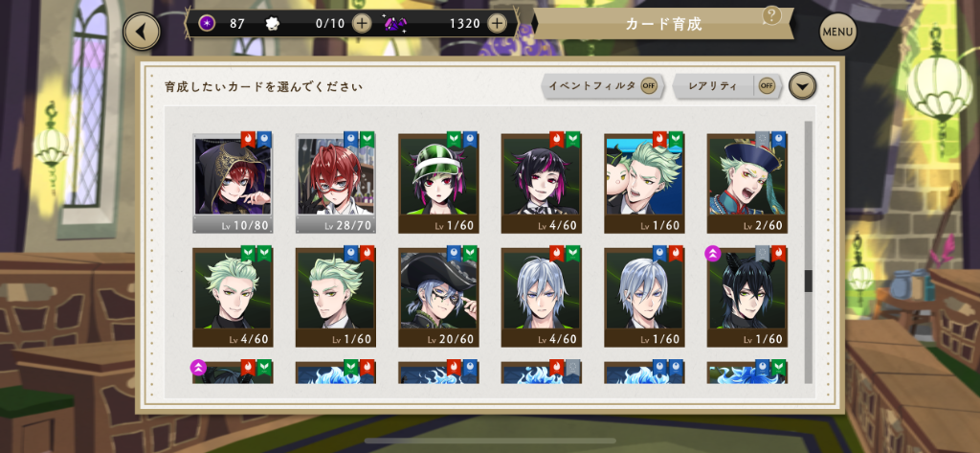This screenshot has width=980, height=453.
Task: Click the question mark help icon
Action: pos(772,15)
